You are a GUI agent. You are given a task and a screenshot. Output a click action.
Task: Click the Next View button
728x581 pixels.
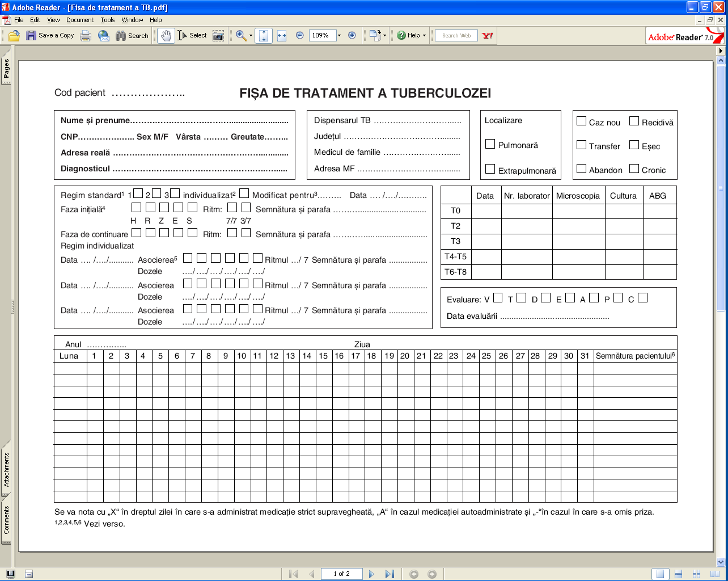432,574
